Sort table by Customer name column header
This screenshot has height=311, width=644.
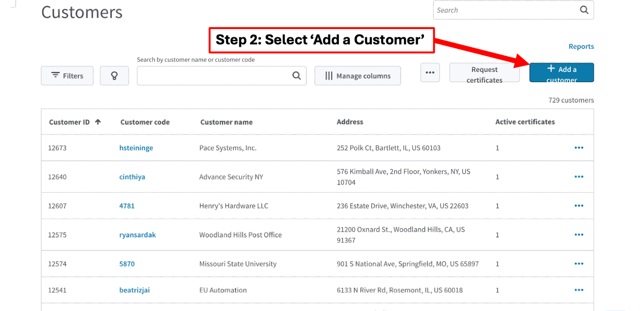(x=226, y=122)
